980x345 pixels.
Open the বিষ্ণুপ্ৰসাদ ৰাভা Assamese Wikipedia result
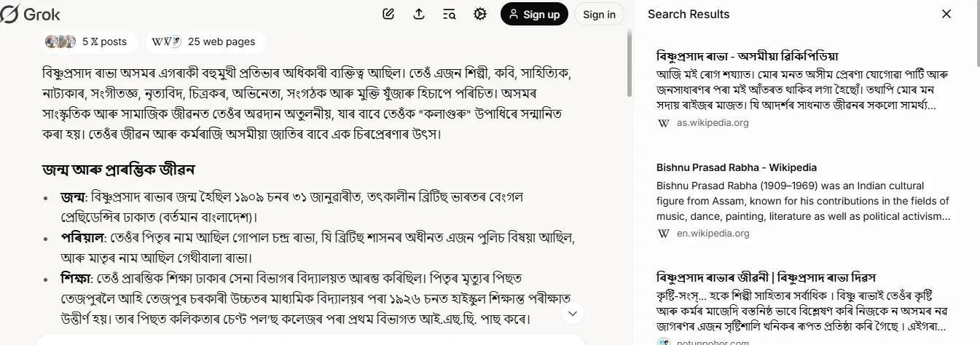tap(748, 56)
